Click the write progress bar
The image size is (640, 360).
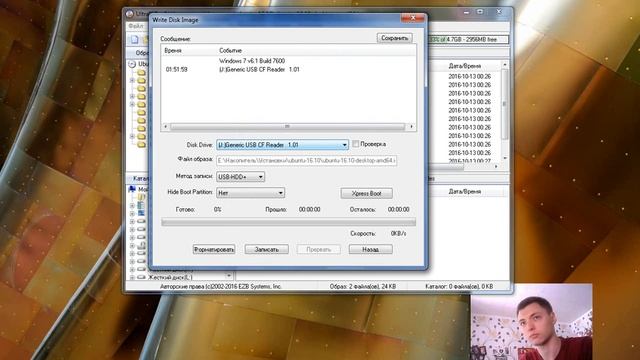point(289,222)
